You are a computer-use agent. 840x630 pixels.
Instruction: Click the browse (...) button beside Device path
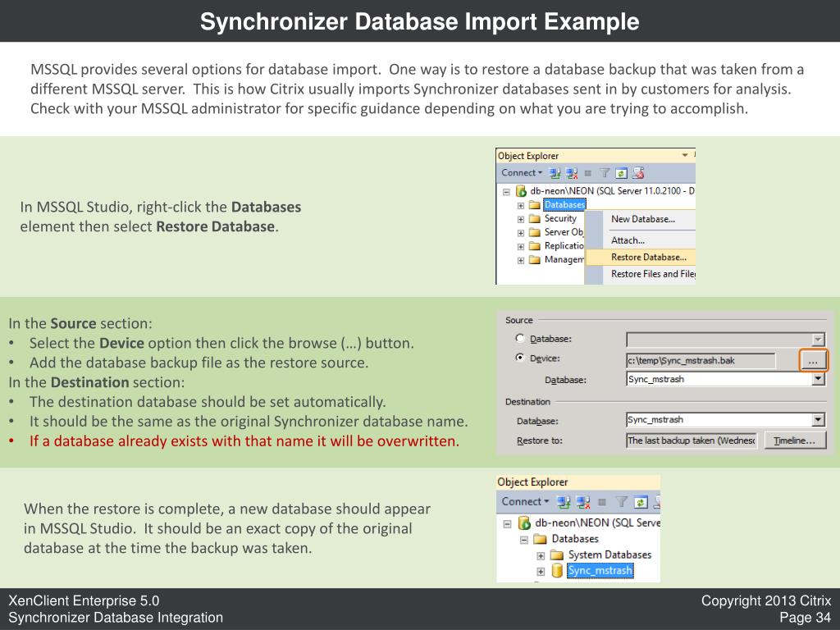813,361
